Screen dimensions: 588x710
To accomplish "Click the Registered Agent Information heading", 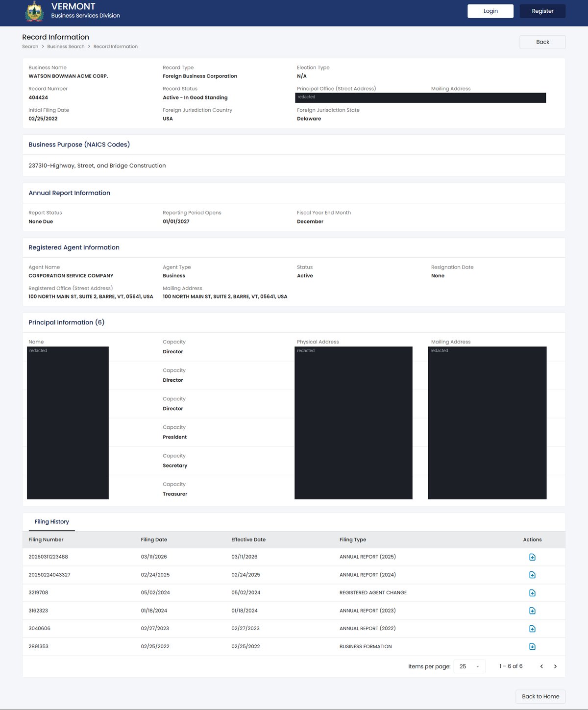I will click(x=74, y=247).
